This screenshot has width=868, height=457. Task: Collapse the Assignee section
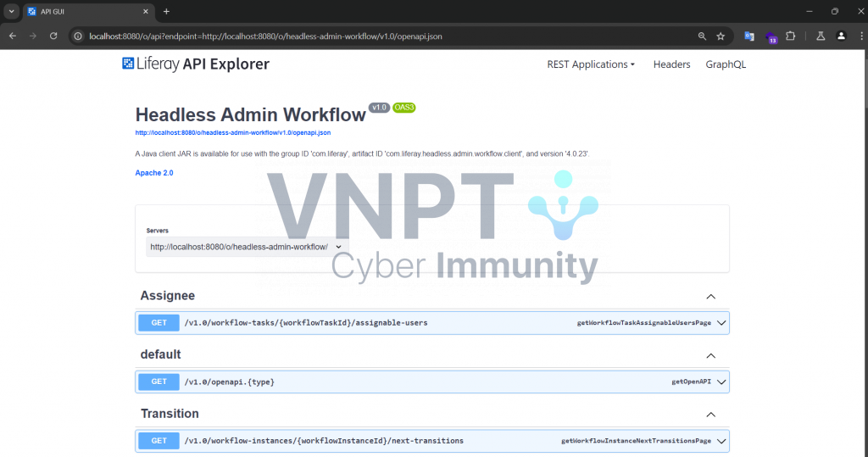pyautogui.click(x=711, y=297)
